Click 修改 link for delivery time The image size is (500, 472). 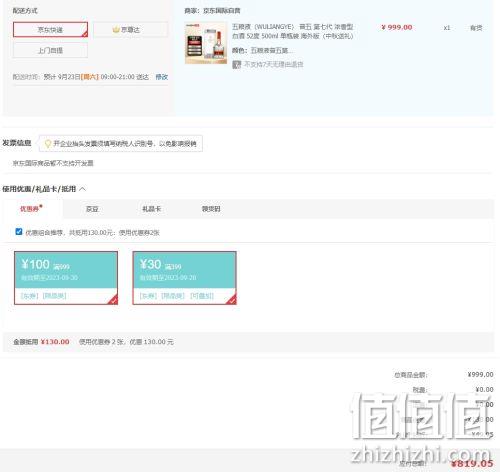(x=162, y=77)
